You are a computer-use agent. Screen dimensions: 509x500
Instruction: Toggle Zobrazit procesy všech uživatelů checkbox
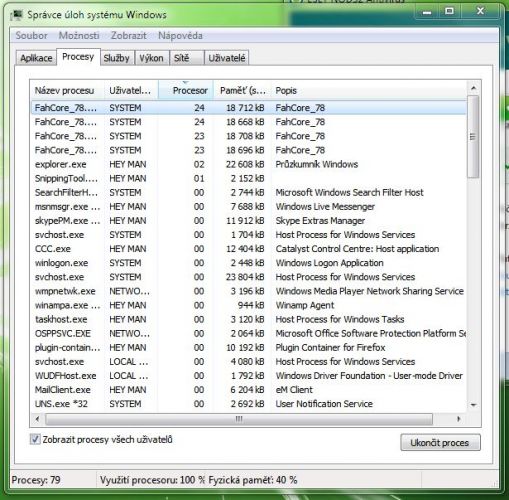click(x=35, y=439)
